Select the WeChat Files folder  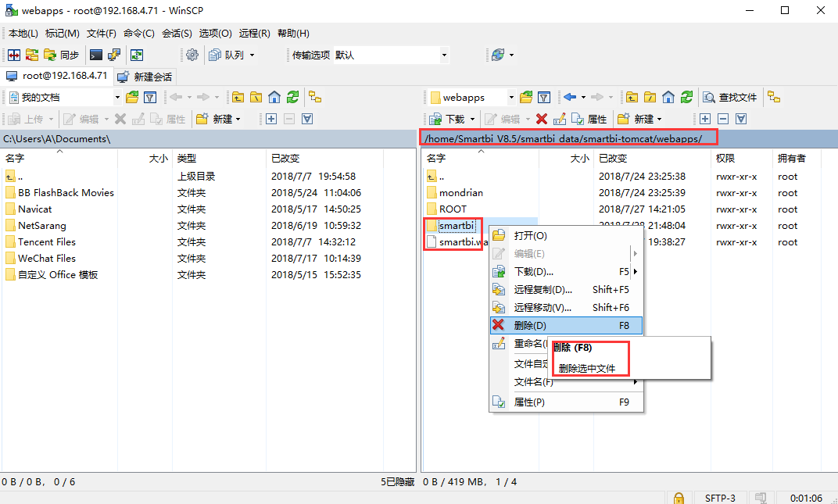tap(46, 258)
